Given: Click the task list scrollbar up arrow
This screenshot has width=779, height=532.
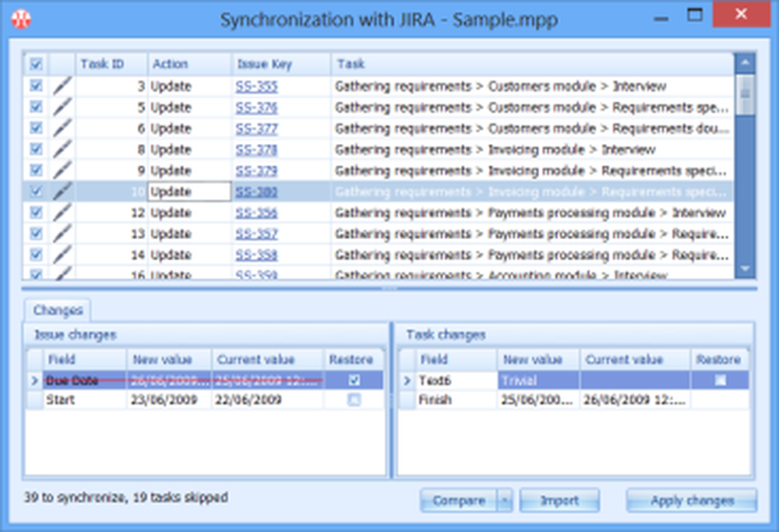Looking at the screenshot, I should (745, 63).
